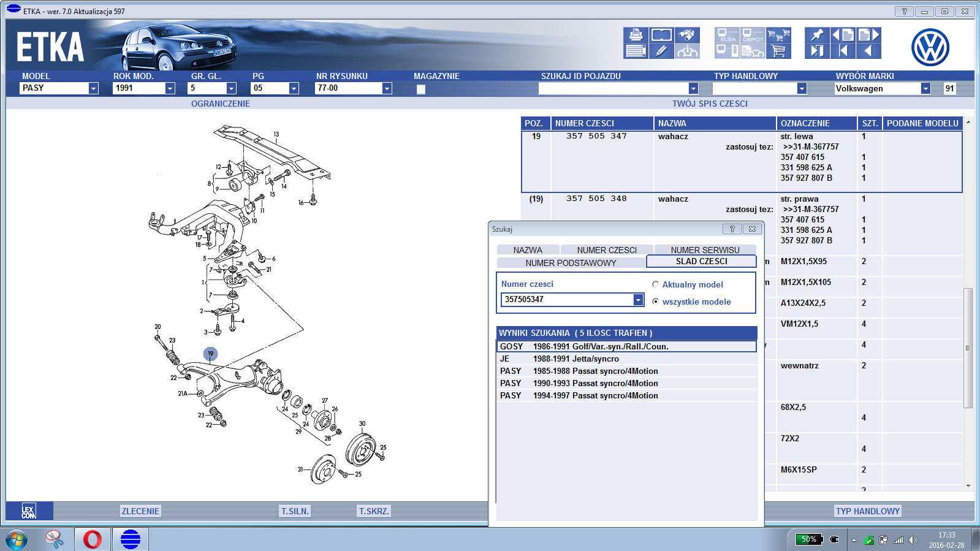The width and height of the screenshot is (980, 551).
Task: Open Opera browser from taskbar
Action: coord(93,539)
